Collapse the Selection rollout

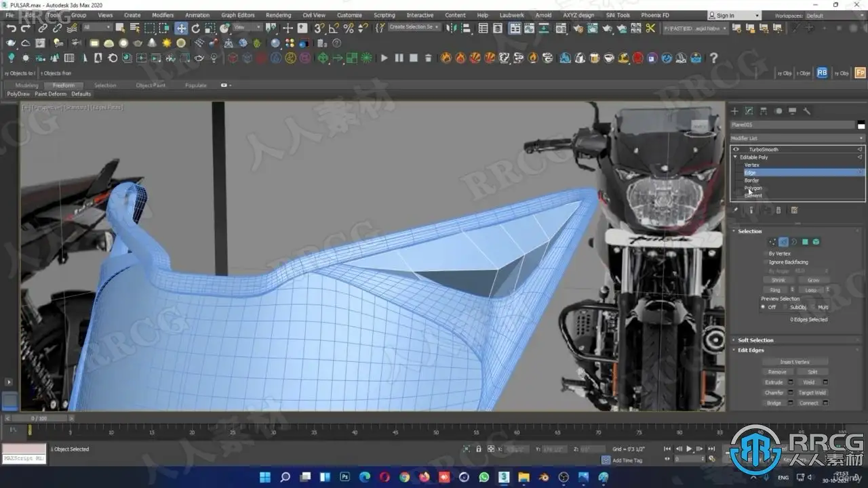749,231
